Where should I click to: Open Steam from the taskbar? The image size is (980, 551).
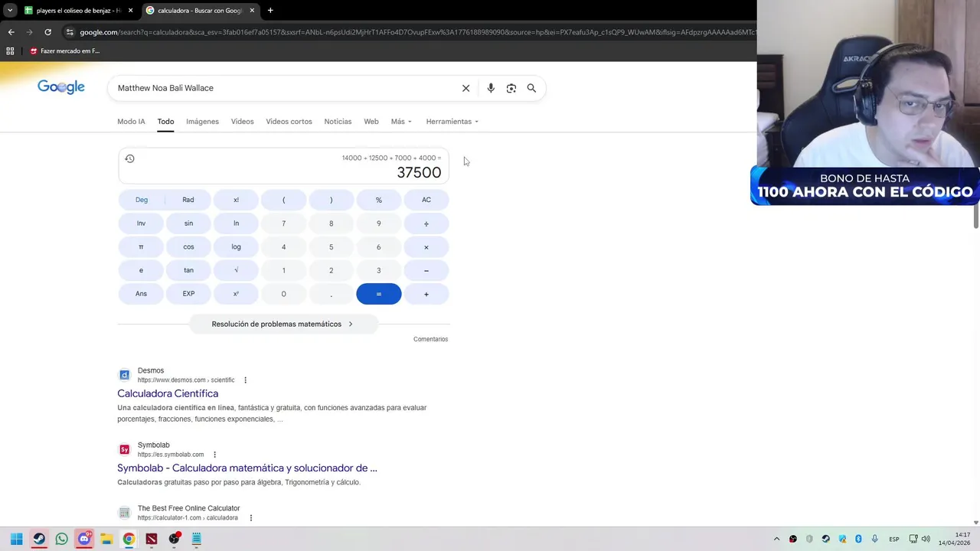coord(39,539)
